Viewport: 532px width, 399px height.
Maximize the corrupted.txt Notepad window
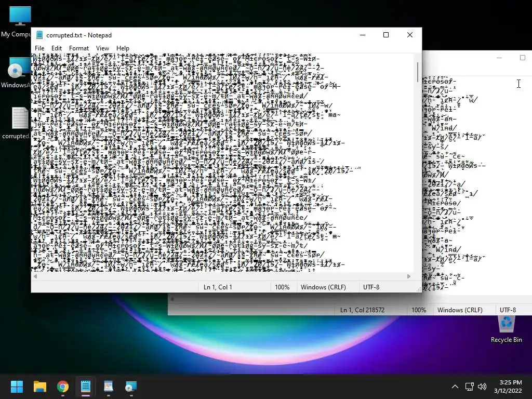(x=386, y=35)
